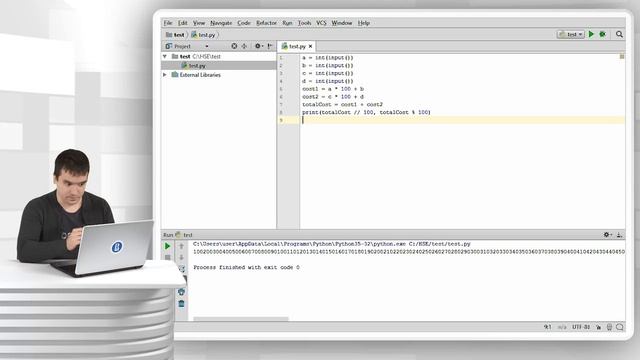Collapse the test project root folder

pos(165,56)
